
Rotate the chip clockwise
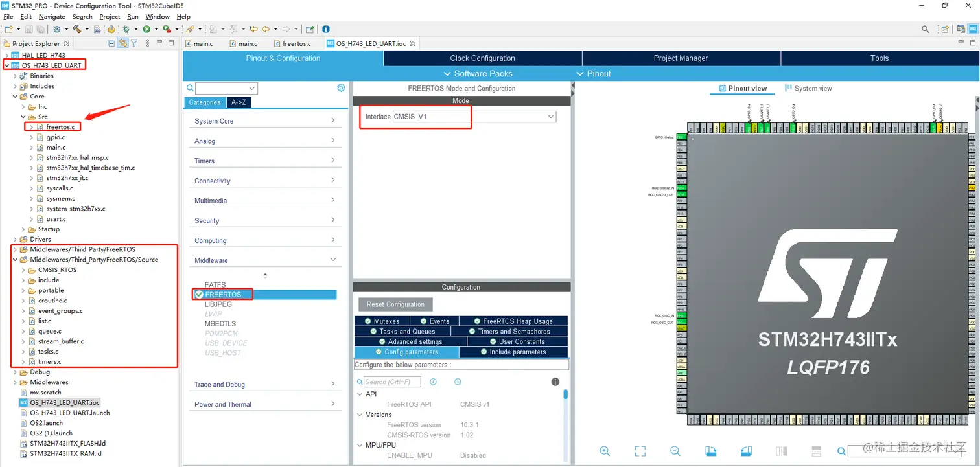coord(710,451)
